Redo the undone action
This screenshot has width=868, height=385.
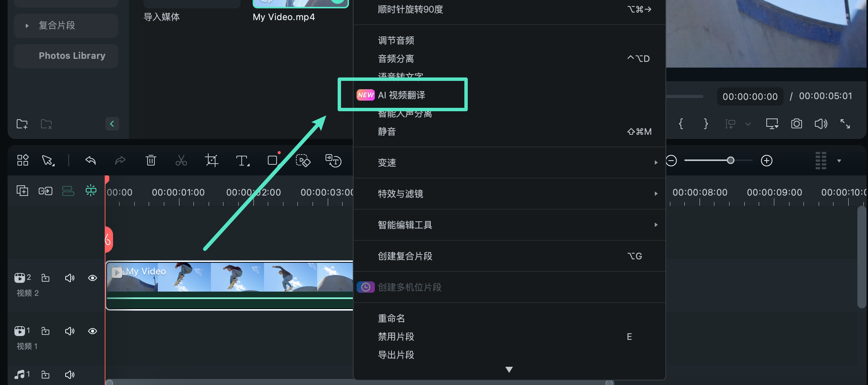click(x=120, y=160)
